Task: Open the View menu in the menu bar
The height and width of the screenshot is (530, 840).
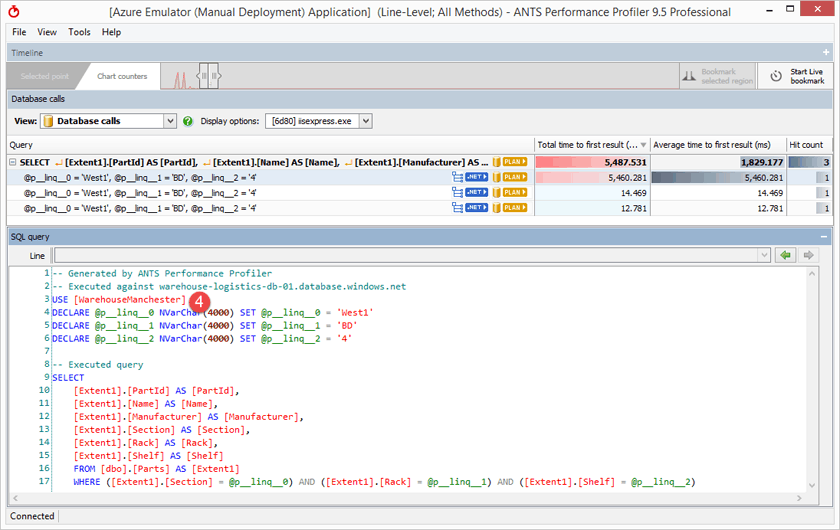Action: point(47,32)
